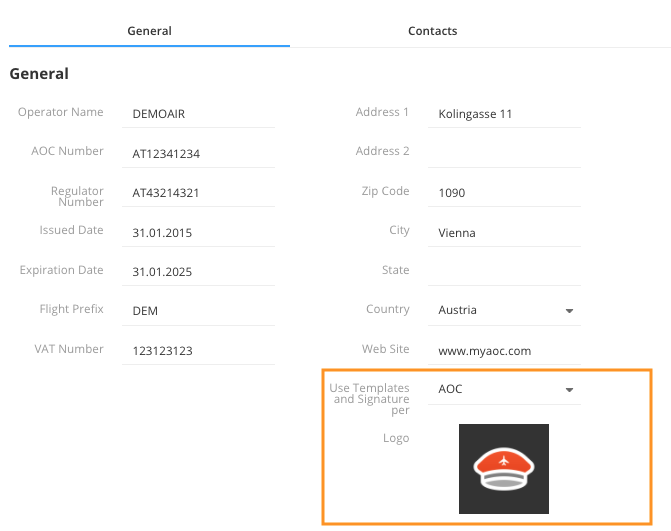
Task: Click the Web Site label
Action: pyautogui.click(x=386, y=349)
